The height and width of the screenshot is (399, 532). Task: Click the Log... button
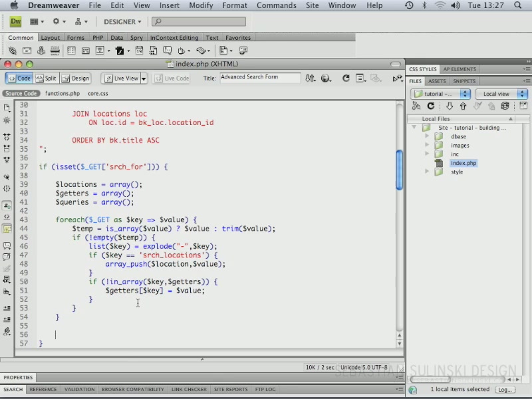click(x=505, y=390)
